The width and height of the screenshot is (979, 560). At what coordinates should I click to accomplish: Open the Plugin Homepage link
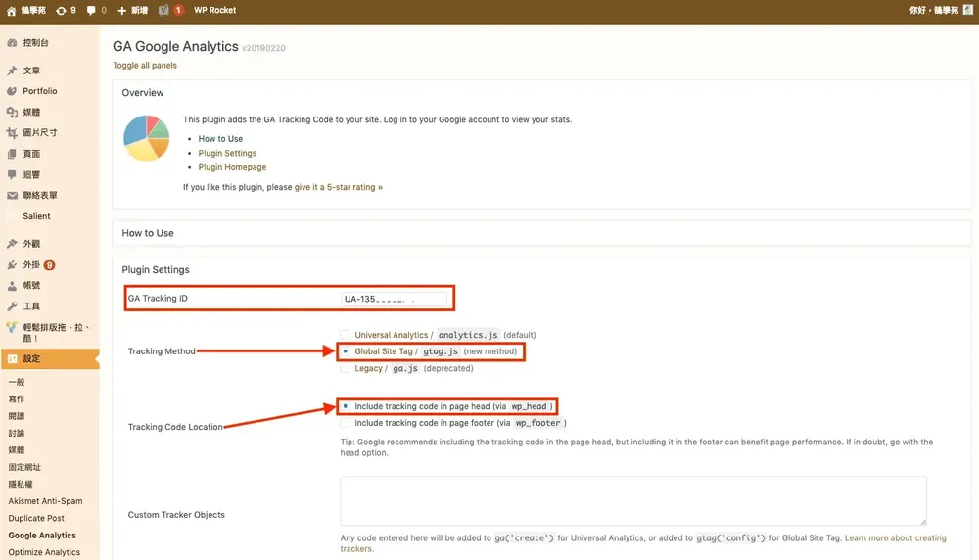point(232,168)
